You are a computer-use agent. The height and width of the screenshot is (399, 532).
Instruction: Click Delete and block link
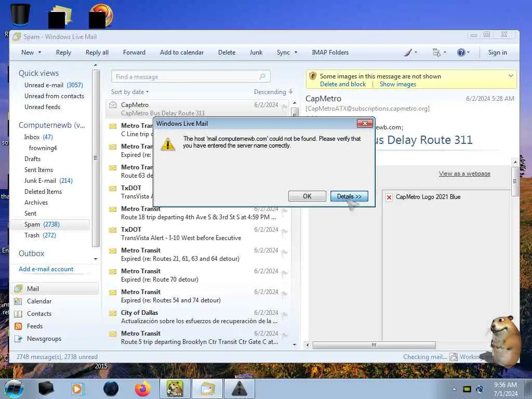click(x=343, y=84)
